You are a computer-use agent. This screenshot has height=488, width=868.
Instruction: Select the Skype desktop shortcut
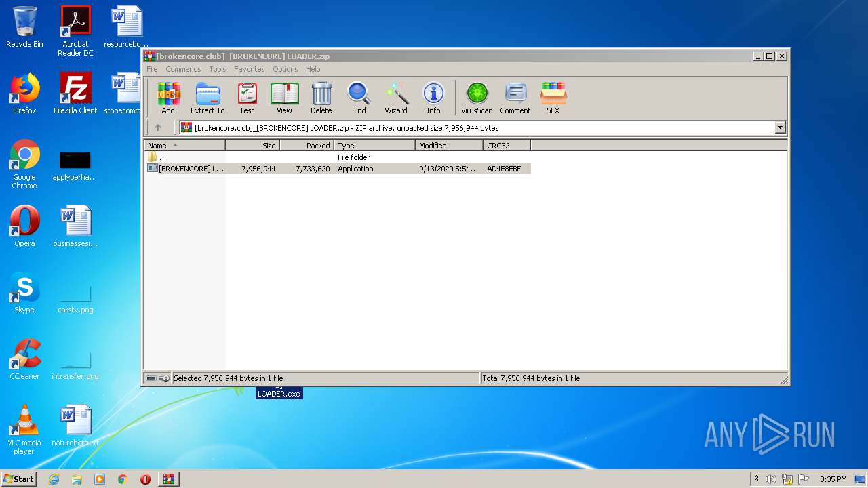click(x=24, y=293)
